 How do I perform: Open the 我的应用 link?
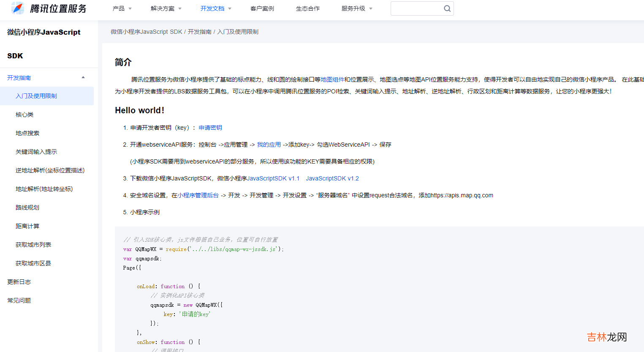click(269, 145)
